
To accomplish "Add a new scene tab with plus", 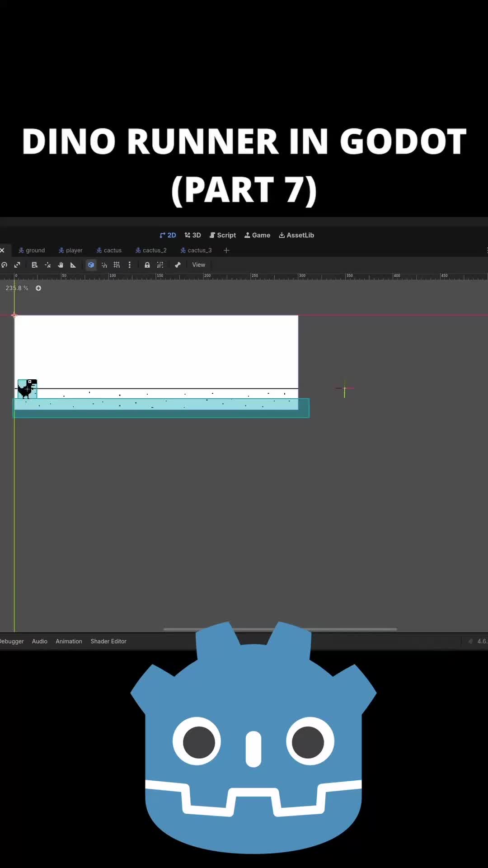I will [226, 250].
